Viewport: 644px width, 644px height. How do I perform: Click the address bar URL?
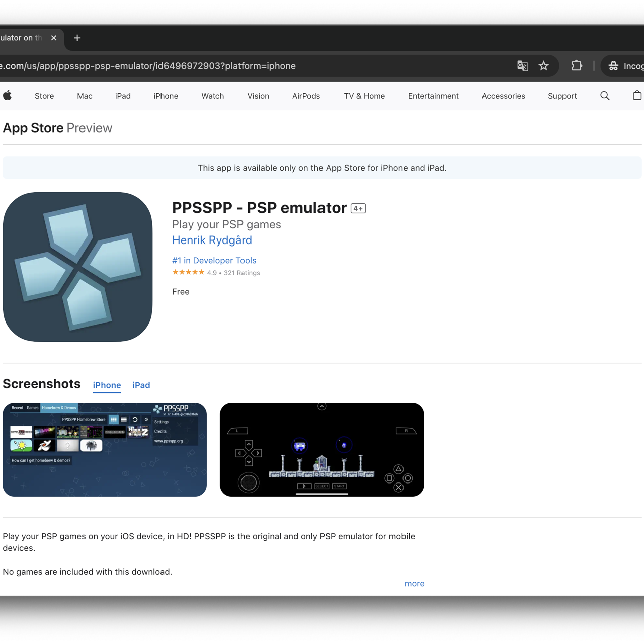pyautogui.click(x=148, y=66)
